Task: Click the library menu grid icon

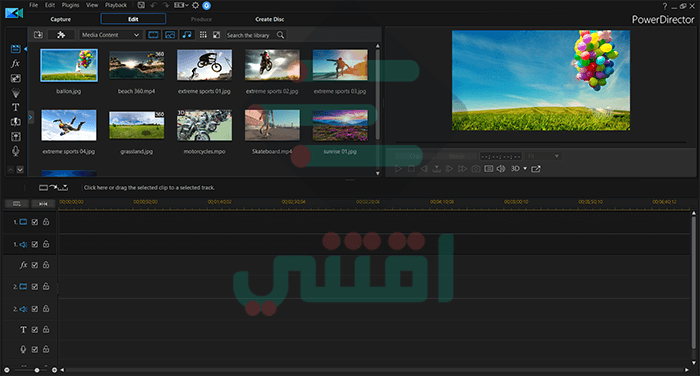Action: tap(203, 35)
